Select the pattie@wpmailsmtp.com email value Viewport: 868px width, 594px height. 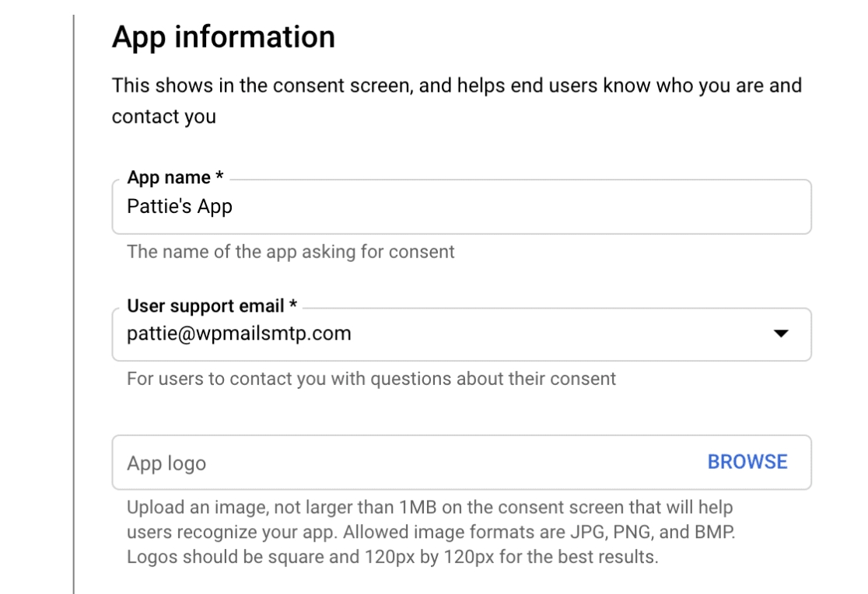pyautogui.click(x=239, y=334)
